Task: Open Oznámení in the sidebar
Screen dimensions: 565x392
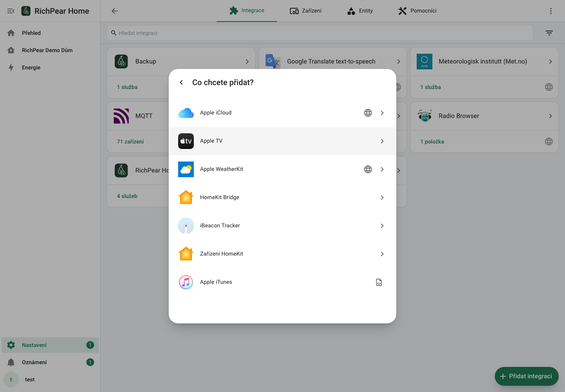Action: tap(50, 362)
